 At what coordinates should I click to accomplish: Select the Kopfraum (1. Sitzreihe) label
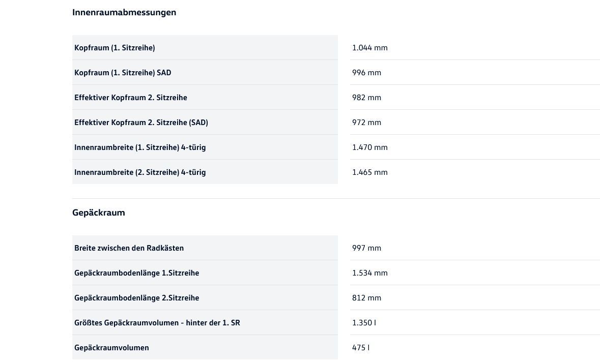(115, 48)
